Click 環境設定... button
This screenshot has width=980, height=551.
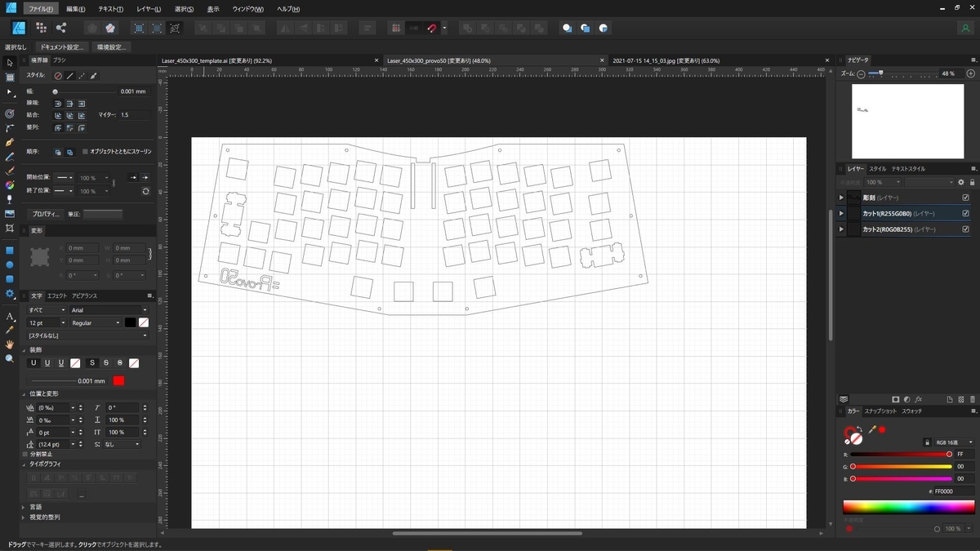[110, 47]
